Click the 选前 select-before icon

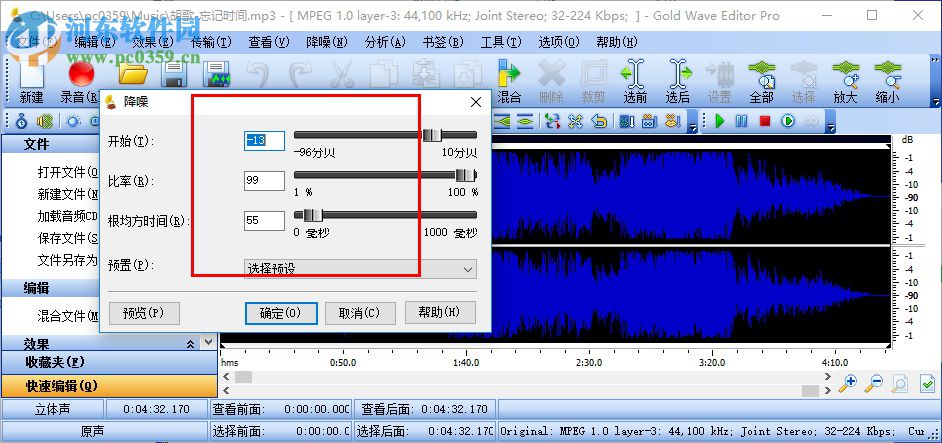tap(635, 81)
